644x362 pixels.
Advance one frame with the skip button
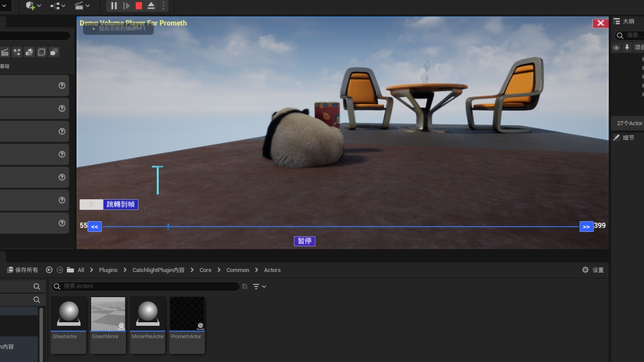coord(126,6)
